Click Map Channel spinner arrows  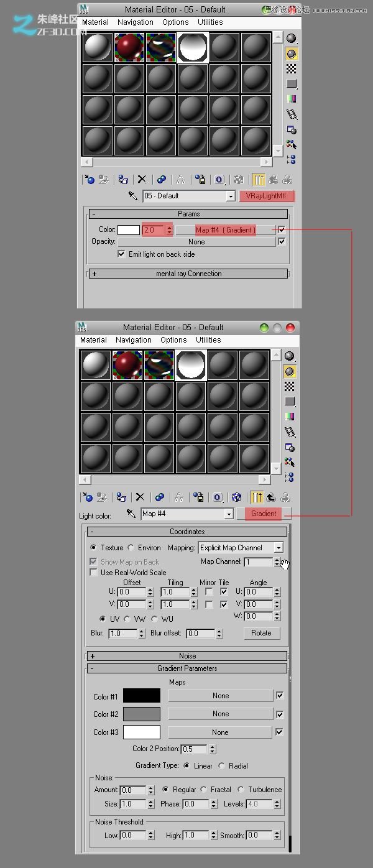coord(277,562)
